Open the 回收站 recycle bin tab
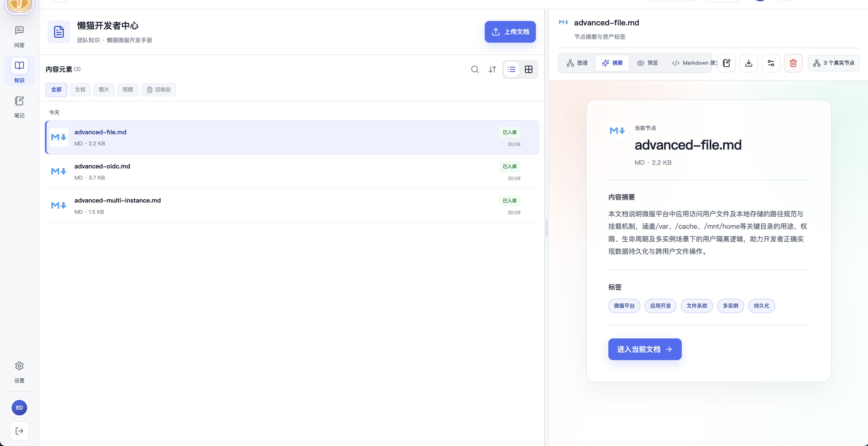The image size is (868, 446). click(x=159, y=90)
